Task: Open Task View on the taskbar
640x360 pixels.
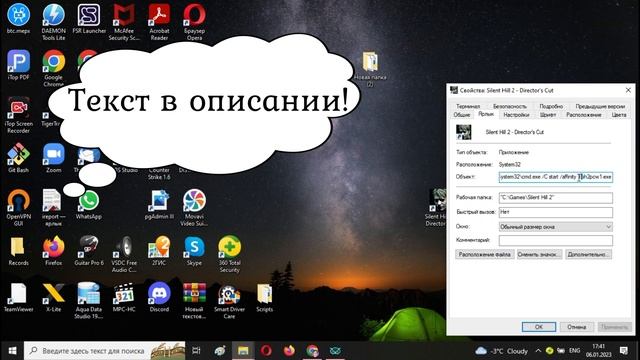Action: point(196,351)
